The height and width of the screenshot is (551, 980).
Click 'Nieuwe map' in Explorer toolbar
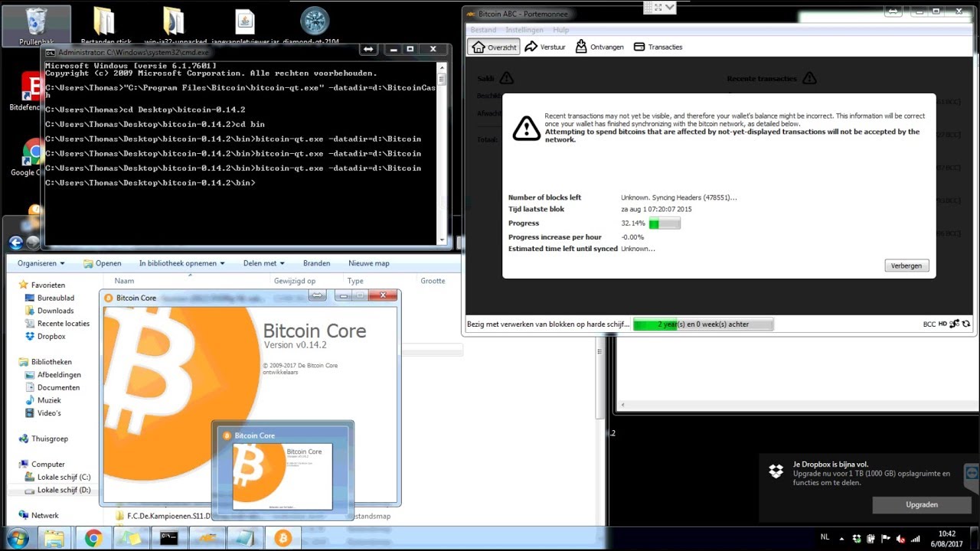point(369,263)
